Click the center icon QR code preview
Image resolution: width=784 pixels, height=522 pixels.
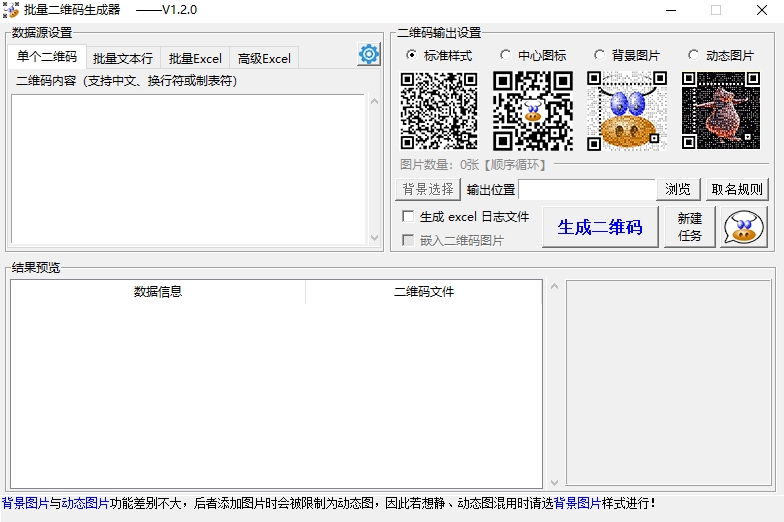[x=533, y=111]
